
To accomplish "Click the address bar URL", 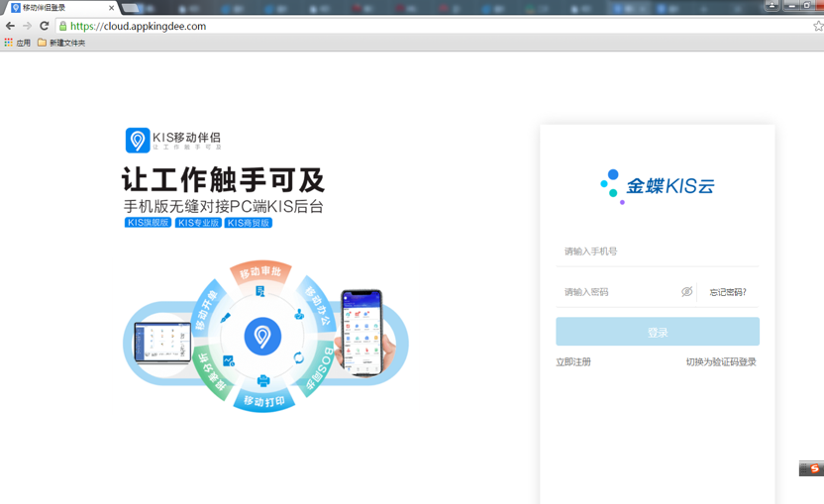I will pos(139,26).
